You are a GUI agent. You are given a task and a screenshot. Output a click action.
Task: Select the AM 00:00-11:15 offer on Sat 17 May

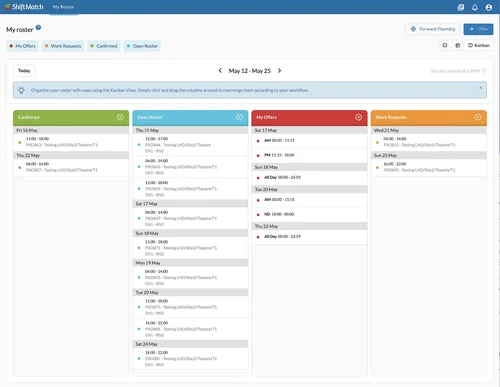coord(309,141)
